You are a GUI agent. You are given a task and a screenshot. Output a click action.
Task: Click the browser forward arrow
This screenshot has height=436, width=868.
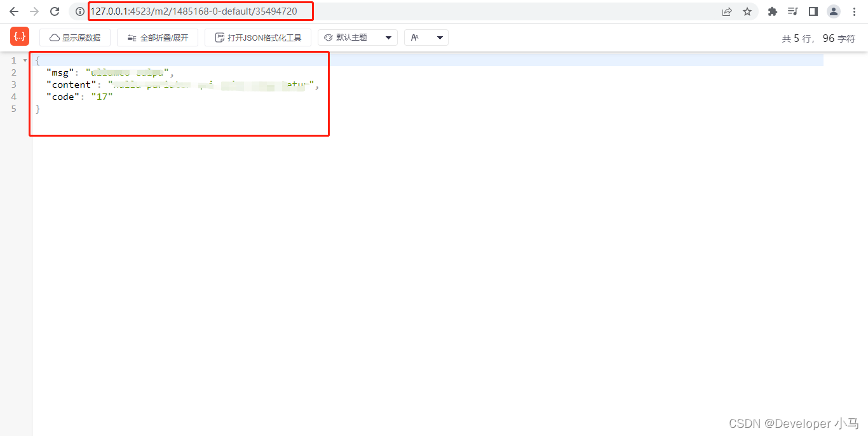click(x=34, y=11)
